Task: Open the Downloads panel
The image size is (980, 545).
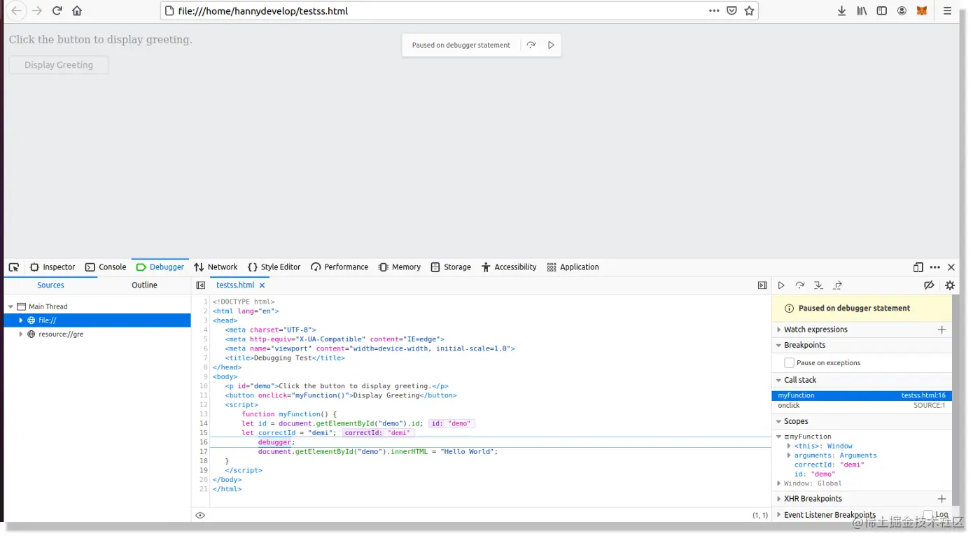Action: coord(841,10)
